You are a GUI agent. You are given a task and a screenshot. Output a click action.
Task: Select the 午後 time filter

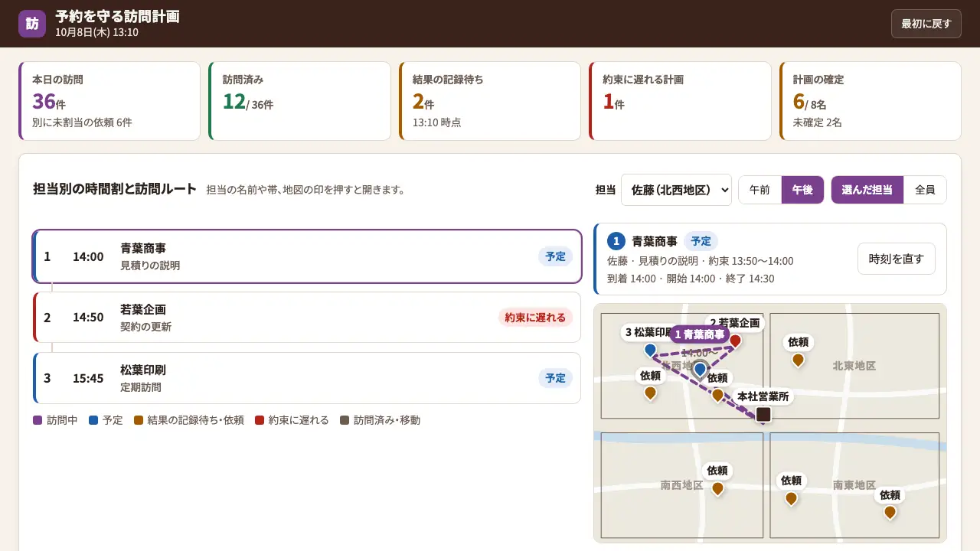[x=802, y=190]
